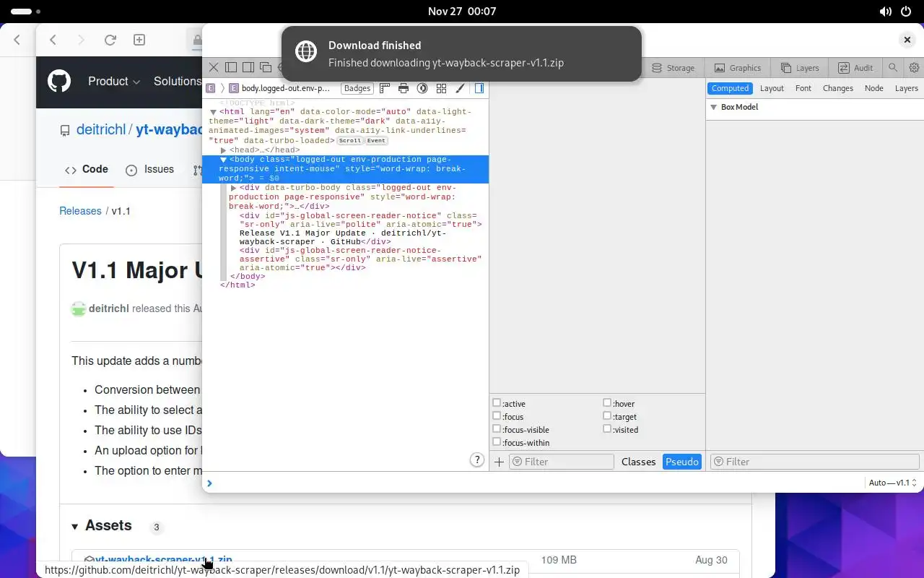This screenshot has height=578, width=924.
Task: Enable the :visited pseudo-class checkbox
Action: pos(607,429)
